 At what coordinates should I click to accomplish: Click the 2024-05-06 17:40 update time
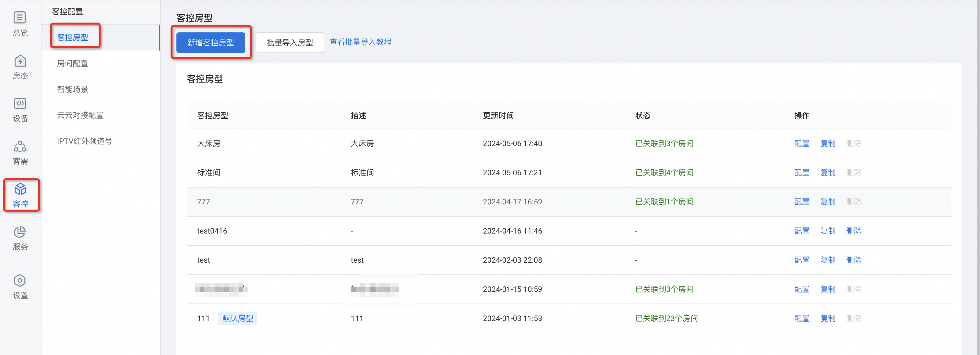(512, 143)
